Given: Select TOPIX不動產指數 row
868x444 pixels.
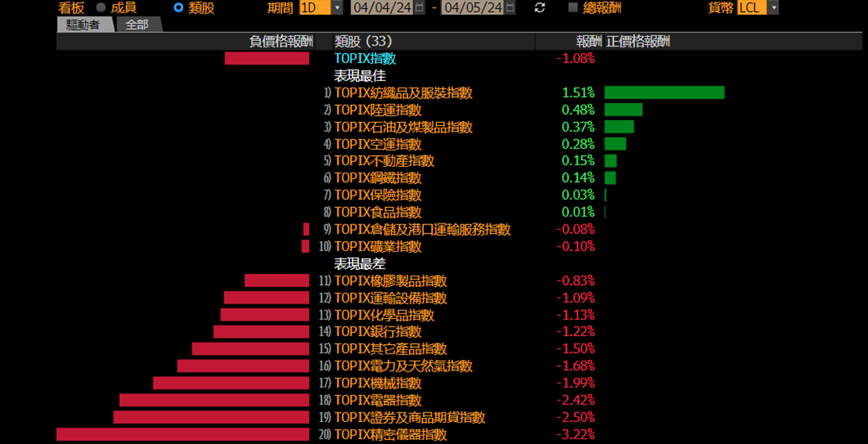Looking at the screenshot, I should tap(384, 161).
